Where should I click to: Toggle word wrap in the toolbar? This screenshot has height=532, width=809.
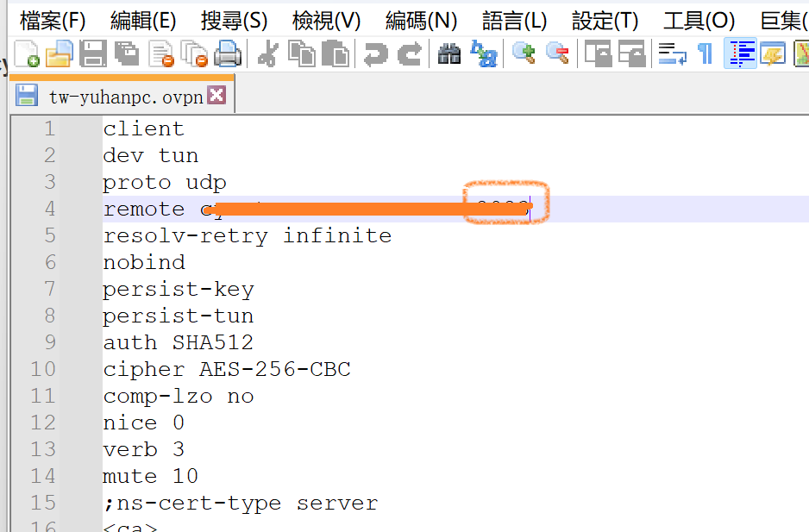672,54
